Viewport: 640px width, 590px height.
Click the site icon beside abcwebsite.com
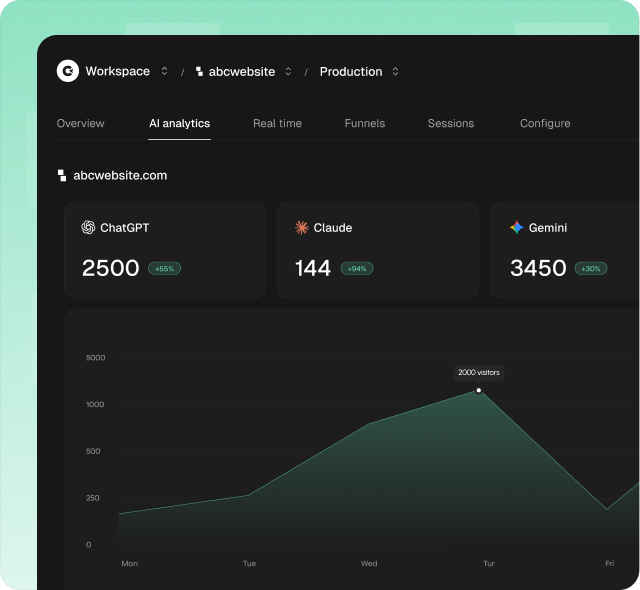62,175
